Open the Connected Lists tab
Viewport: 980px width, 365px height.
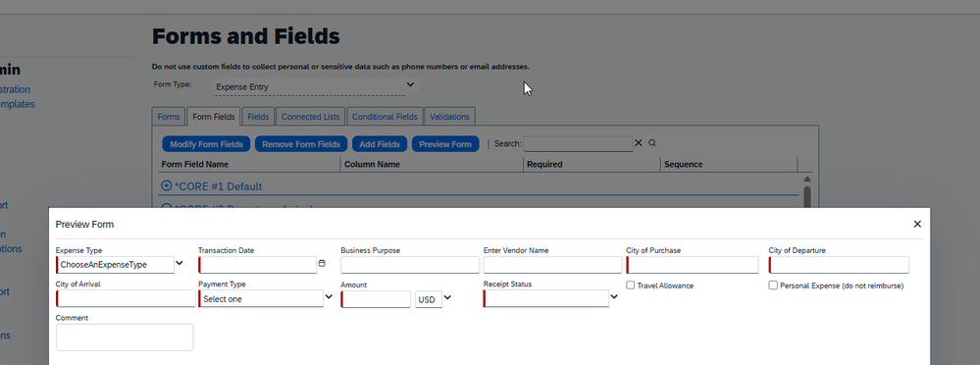[311, 117]
